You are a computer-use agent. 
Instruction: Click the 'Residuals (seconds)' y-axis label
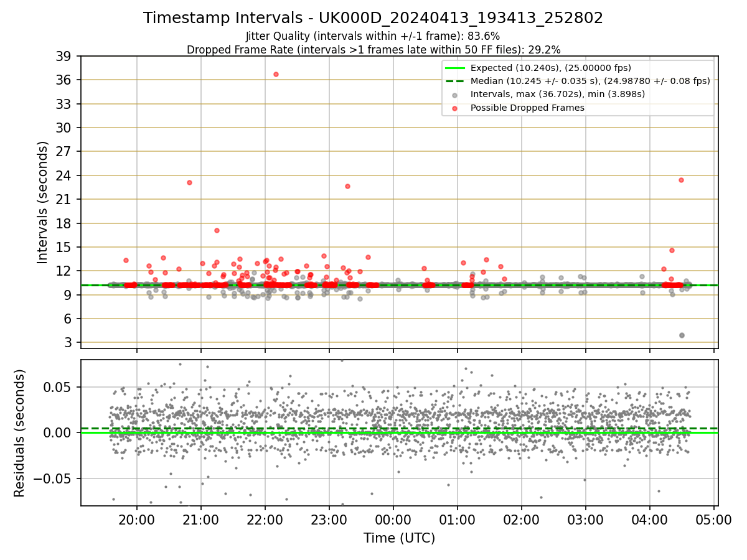point(19,433)
